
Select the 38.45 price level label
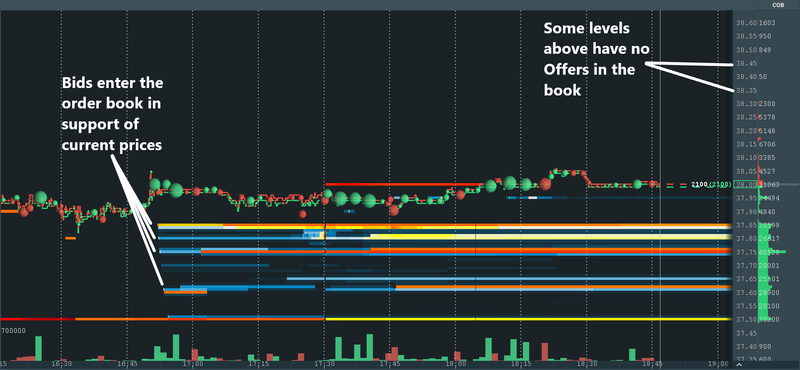746,64
